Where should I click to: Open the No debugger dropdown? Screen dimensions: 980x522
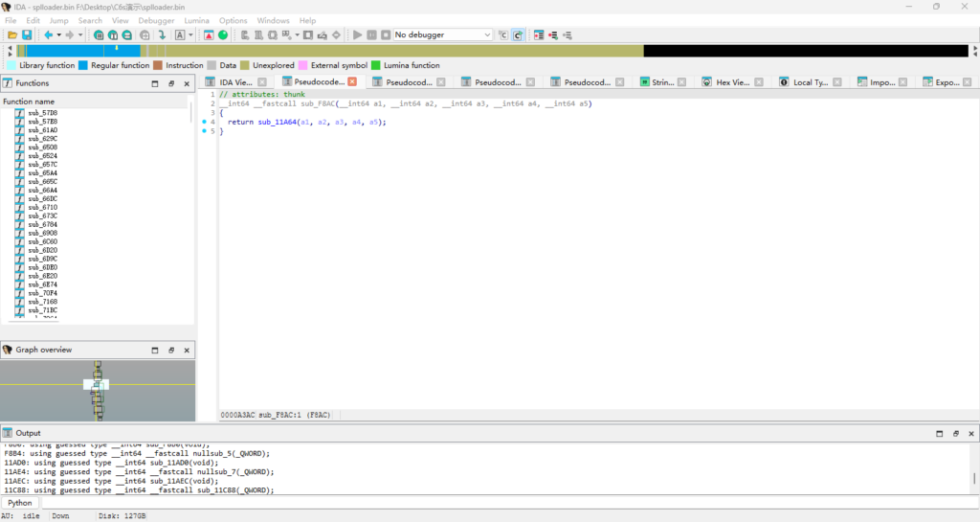click(442, 35)
